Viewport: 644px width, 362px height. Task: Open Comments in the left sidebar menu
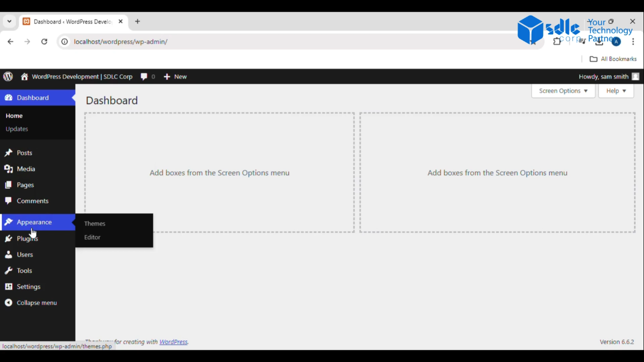[x=38, y=201]
